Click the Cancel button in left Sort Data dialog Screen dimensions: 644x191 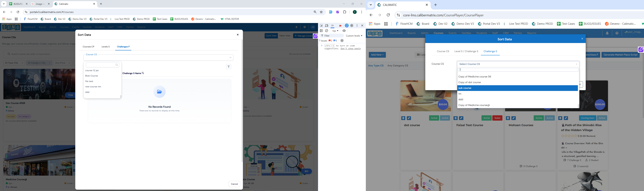coord(234,184)
